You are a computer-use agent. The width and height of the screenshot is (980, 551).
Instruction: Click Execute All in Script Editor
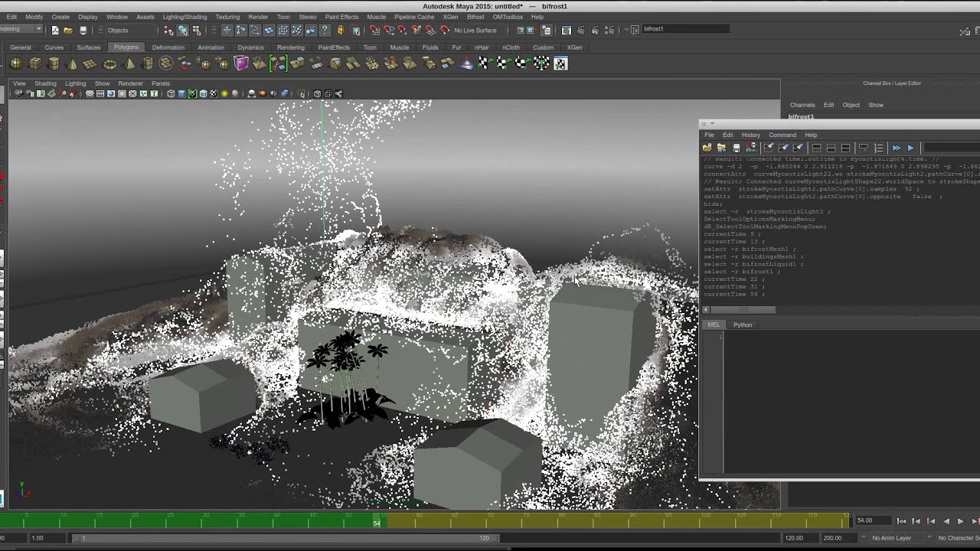pos(897,148)
